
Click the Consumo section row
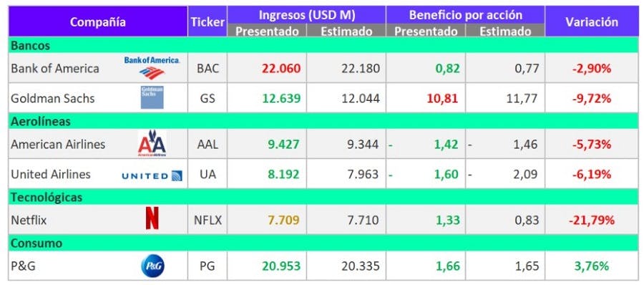pyautogui.click(x=323, y=243)
